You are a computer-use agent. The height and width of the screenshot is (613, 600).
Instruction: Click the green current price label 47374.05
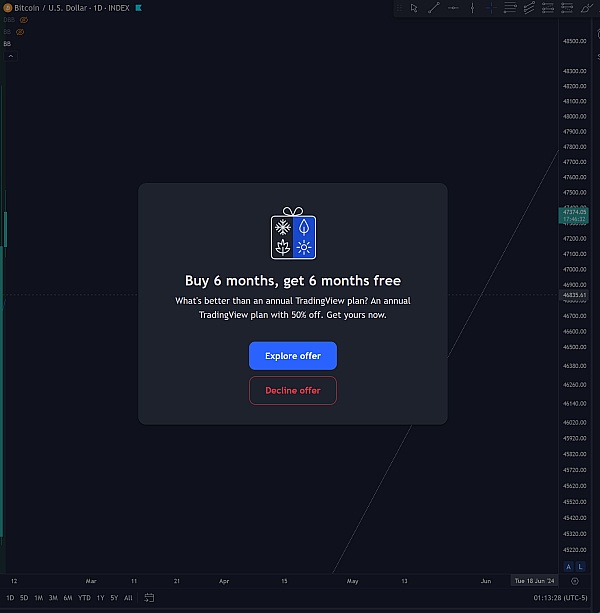tap(574, 215)
